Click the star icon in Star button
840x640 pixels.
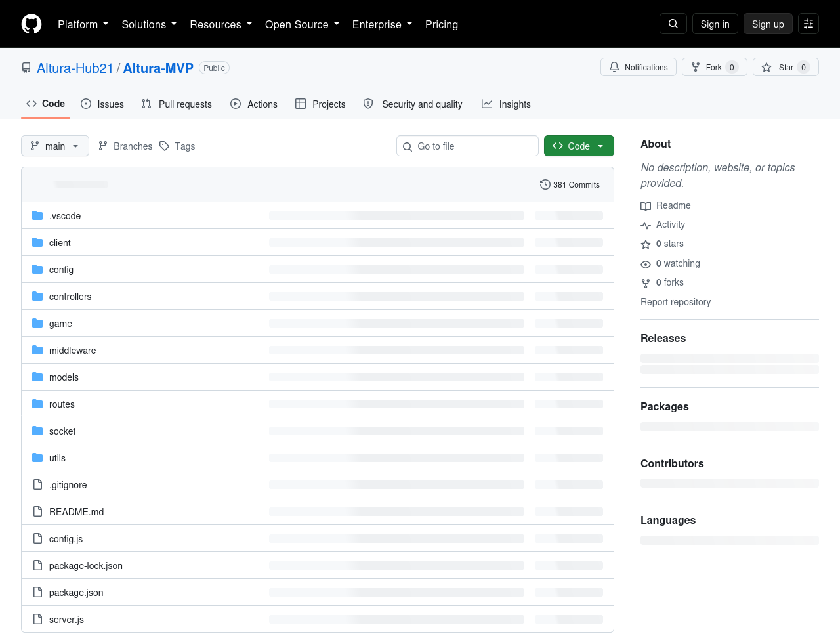coord(766,67)
